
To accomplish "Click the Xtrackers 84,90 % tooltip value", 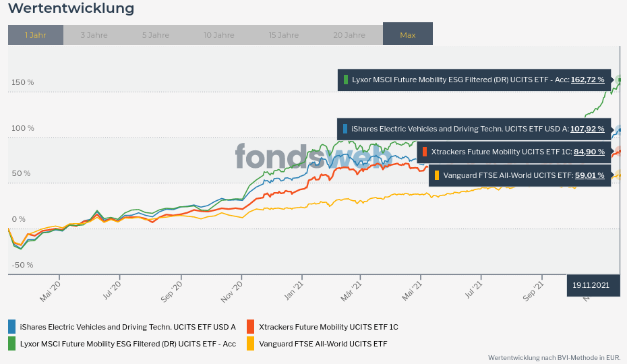I will [x=589, y=152].
